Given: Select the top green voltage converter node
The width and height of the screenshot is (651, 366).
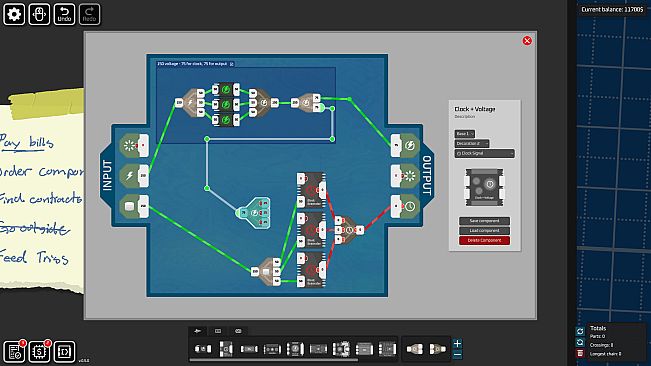Looking at the screenshot, I should coord(226,89).
